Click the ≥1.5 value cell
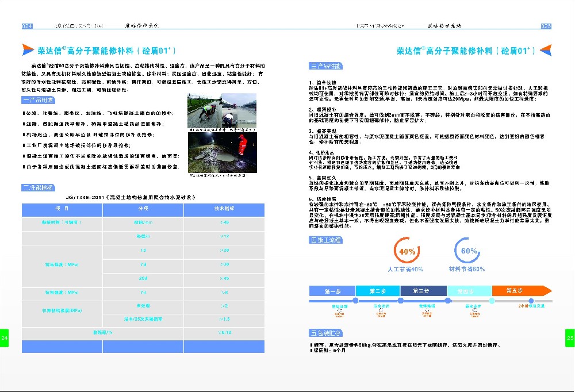The image size is (575, 392). pyautogui.click(x=224, y=320)
